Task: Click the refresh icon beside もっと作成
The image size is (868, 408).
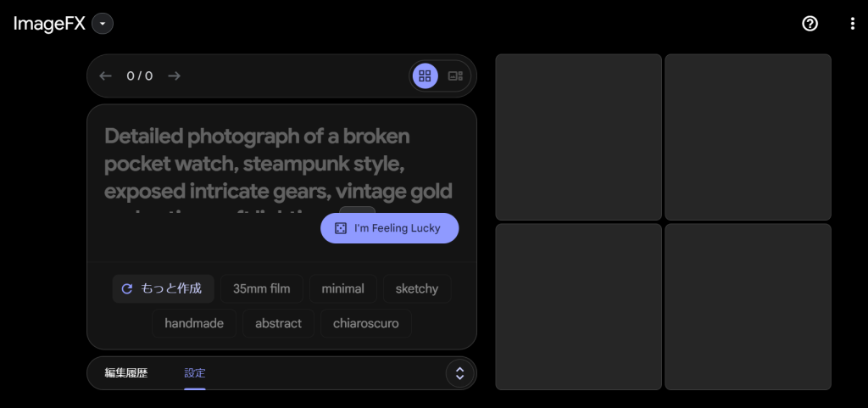Action: [x=127, y=288]
